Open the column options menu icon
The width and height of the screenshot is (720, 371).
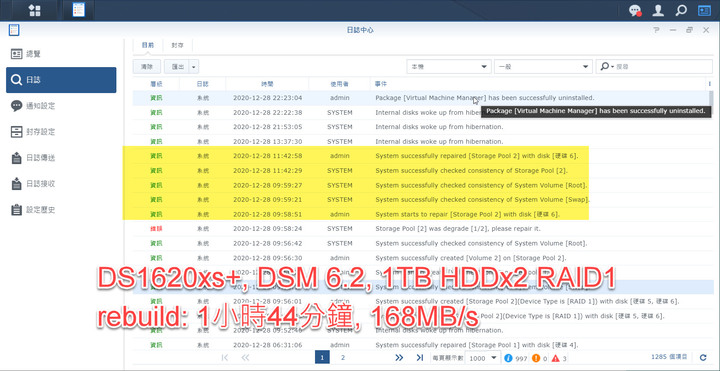coord(709,84)
